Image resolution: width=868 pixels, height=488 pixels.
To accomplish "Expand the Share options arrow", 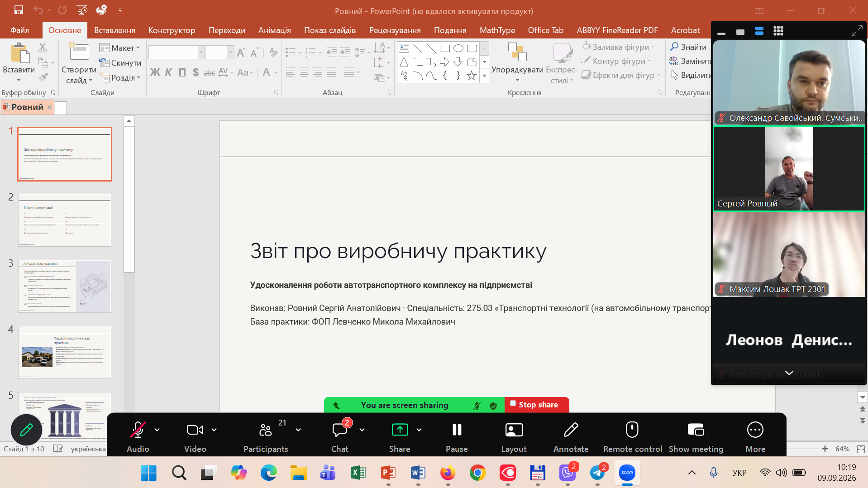I will click(x=419, y=430).
